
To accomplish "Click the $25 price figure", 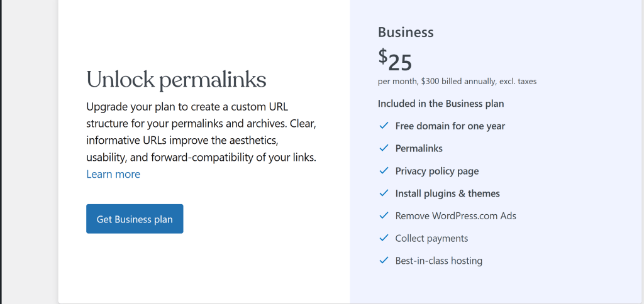I will pyautogui.click(x=395, y=61).
